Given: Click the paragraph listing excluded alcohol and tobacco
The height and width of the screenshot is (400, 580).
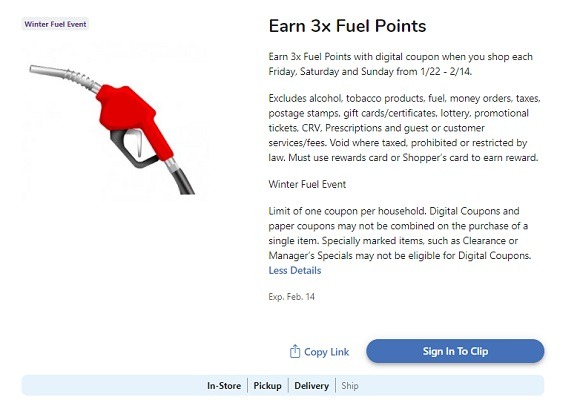Looking at the screenshot, I should 404,128.
